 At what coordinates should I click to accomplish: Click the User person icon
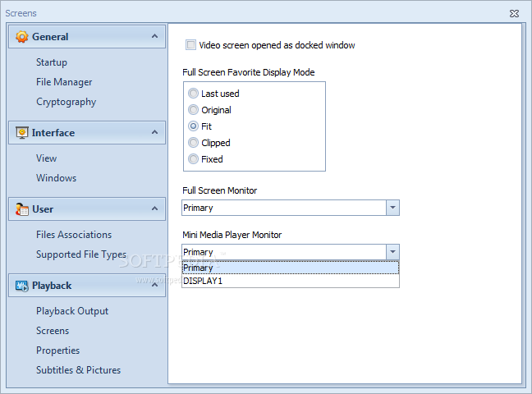pos(22,209)
